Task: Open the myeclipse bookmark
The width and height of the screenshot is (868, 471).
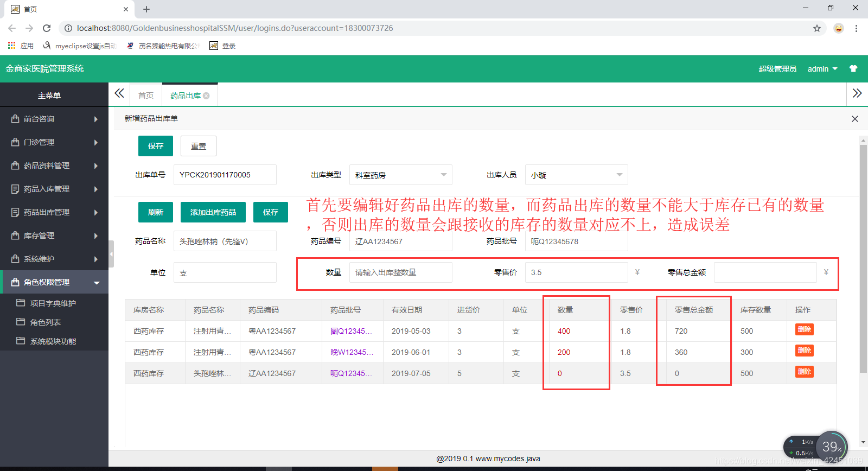Action: 80,46
